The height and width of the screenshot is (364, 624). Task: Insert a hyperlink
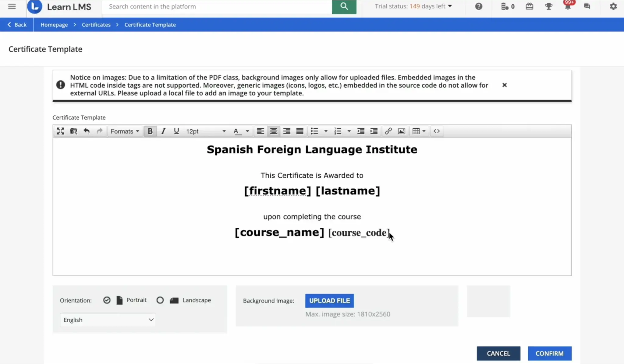tap(388, 131)
